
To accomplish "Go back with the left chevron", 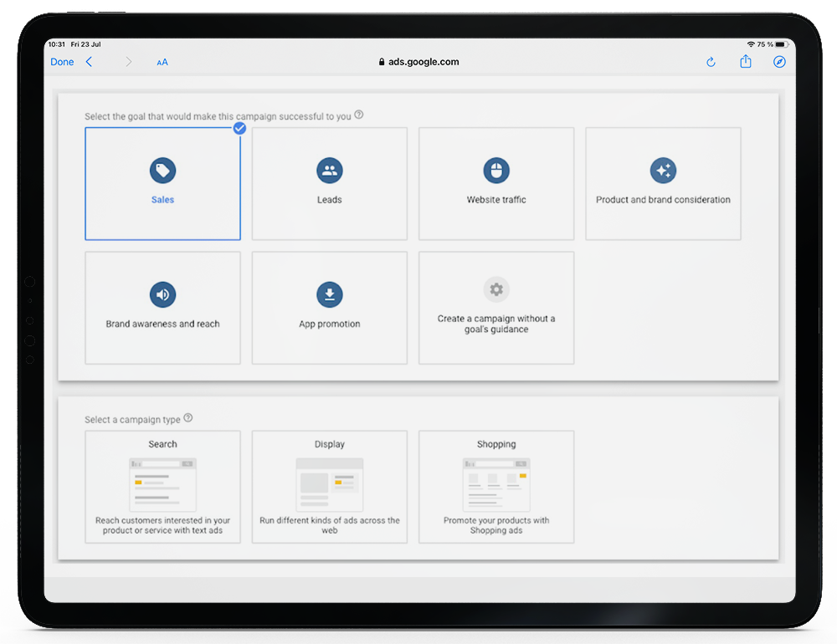I will 89,62.
